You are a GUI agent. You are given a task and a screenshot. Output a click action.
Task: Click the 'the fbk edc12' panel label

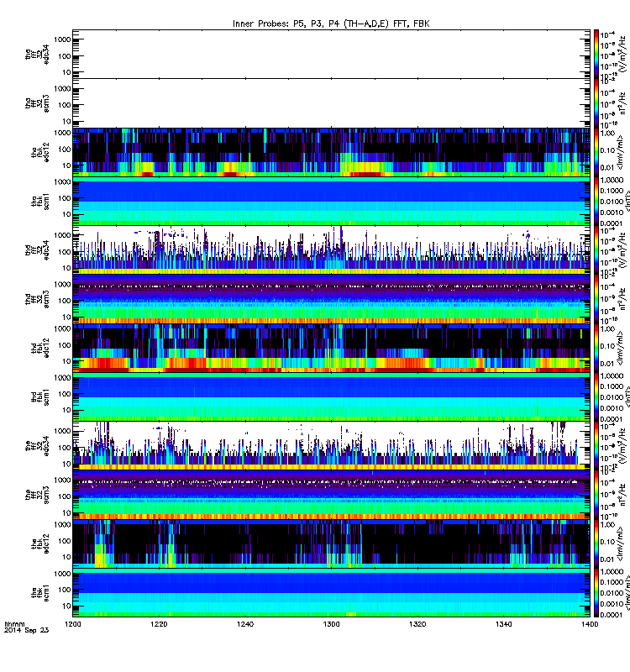coord(40,543)
